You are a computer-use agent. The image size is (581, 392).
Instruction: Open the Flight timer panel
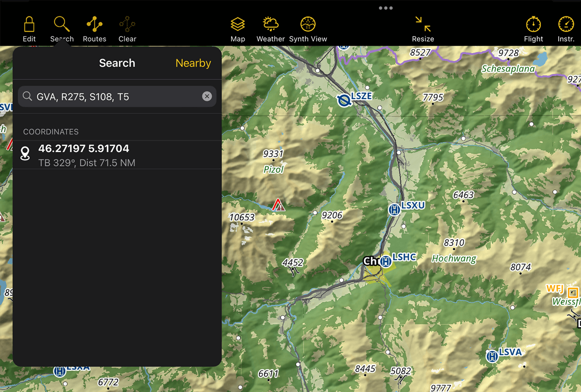point(533,29)
